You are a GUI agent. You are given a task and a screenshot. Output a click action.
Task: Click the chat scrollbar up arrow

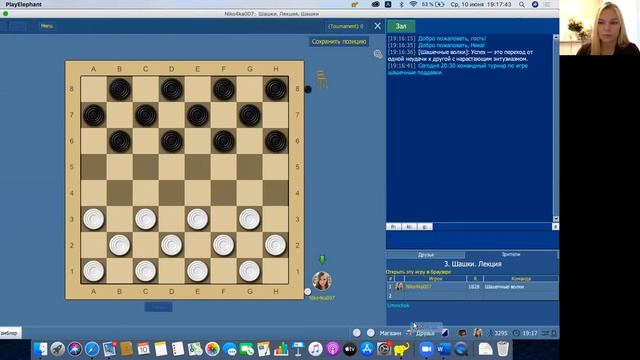(556, 37)
